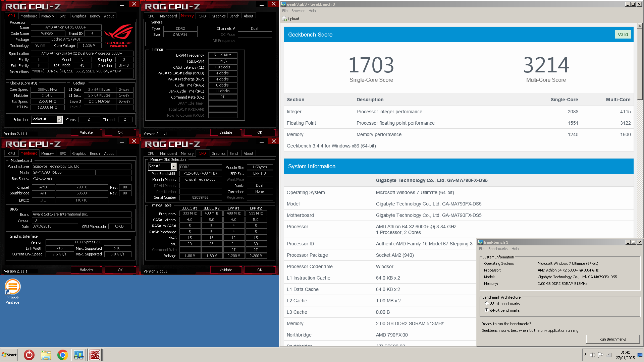Click OK in the SPD-tab CPU-Z window

click(260, 270)
